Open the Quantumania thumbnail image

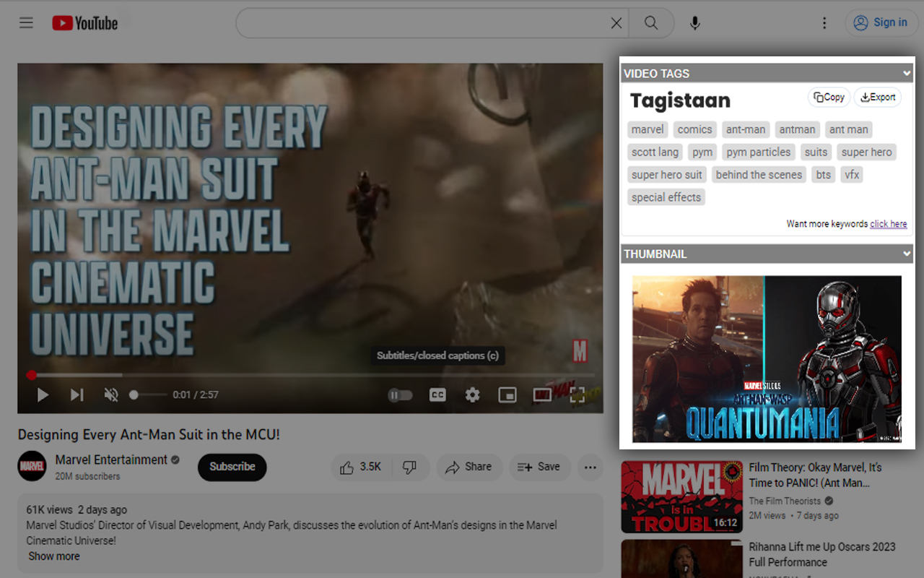pyautogui.click(x=767, y=359)
